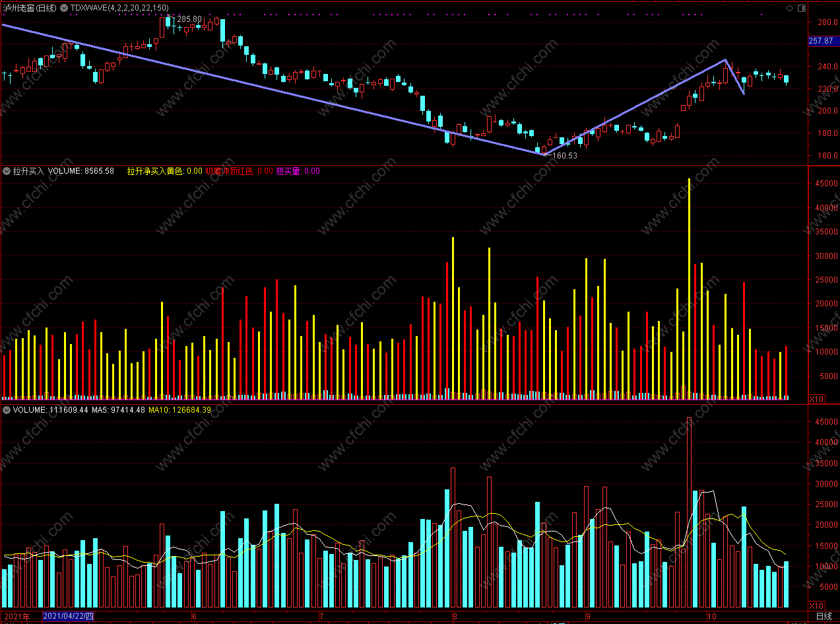Click the MA10: 126684.39 label
Viewport: 840px width, 624px height.
[179, 410]
